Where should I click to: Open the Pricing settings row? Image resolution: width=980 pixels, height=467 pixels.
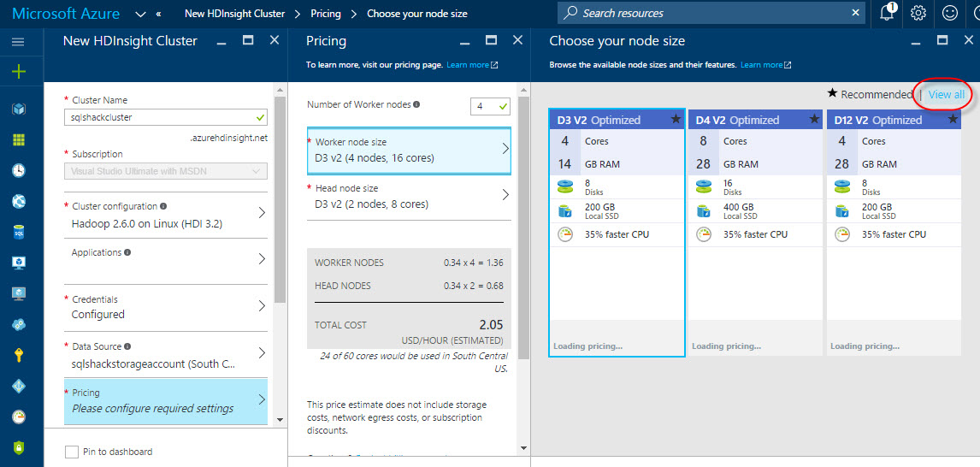(166, 401)
